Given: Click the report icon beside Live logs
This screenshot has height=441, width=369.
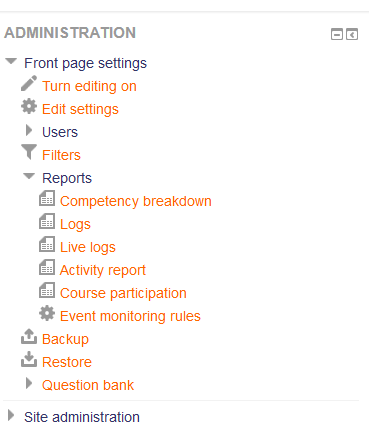Looking at the screenshot, I should [47, 244].
